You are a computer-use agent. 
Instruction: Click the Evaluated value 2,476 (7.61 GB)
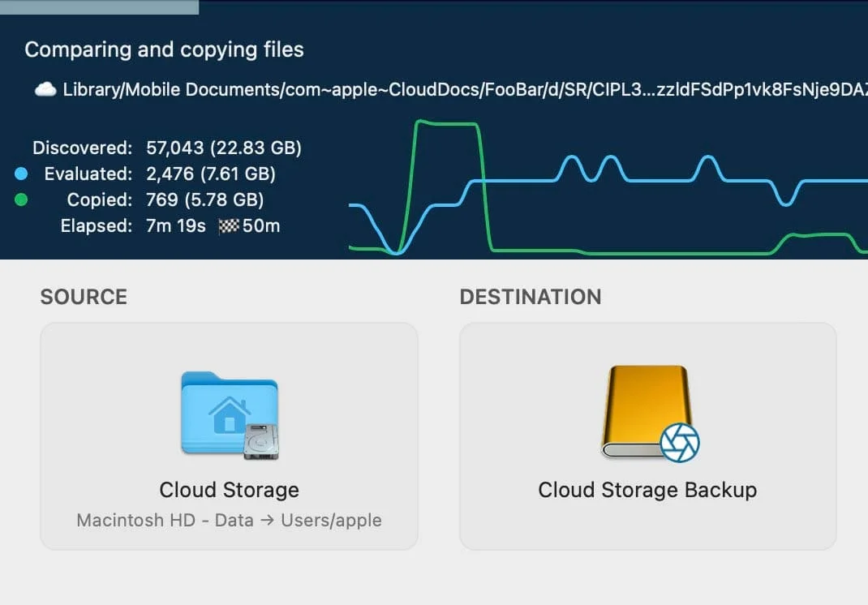(210, 174)
